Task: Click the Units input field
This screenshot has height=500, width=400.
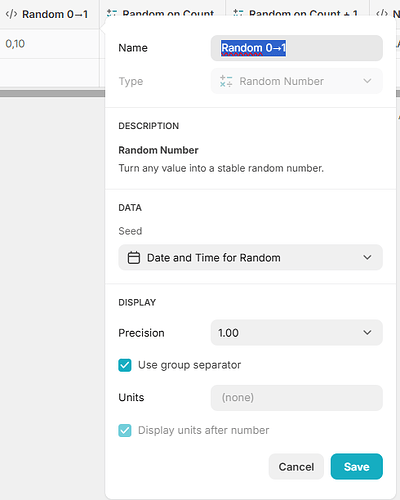Action: (x=297, y=398)
